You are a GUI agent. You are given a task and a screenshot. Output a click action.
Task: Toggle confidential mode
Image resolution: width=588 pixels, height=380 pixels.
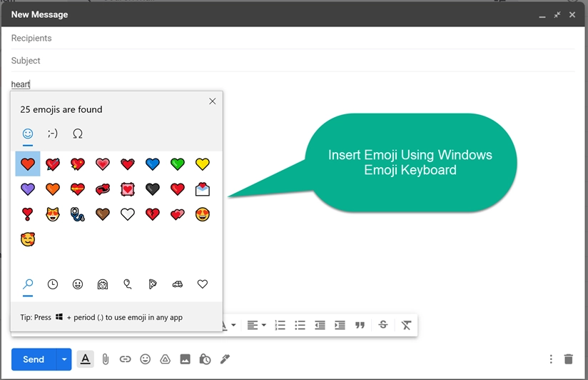(205, 359)
